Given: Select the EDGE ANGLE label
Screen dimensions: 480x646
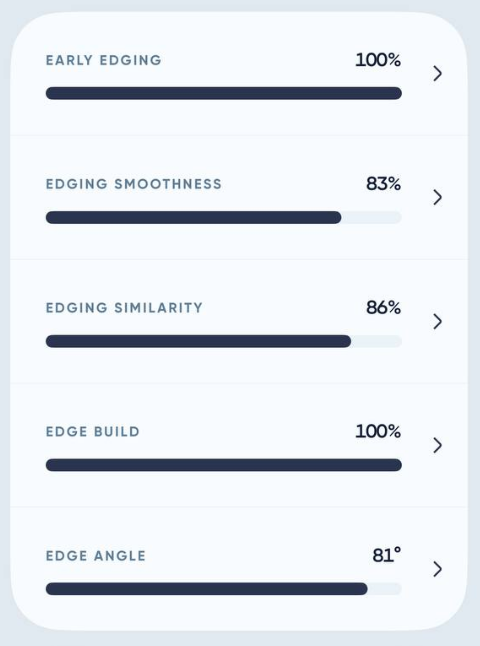Looking at the screenshot, I should point(96,556).
